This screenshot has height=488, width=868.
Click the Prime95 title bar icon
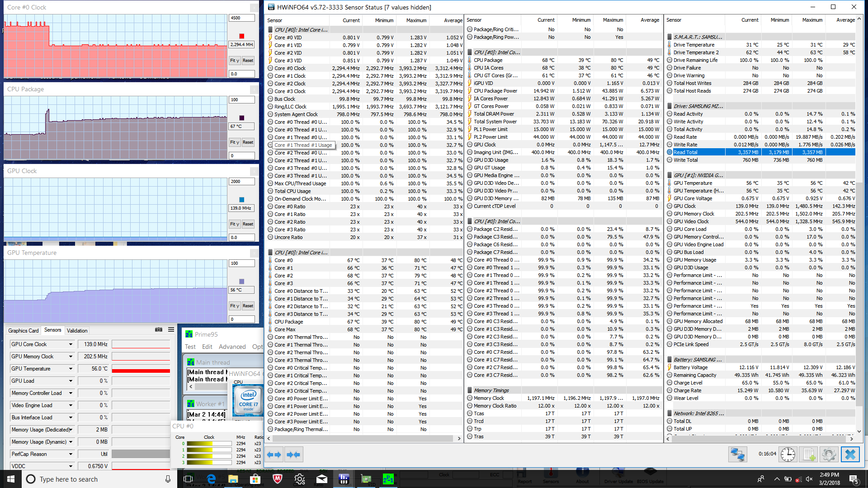click(x=189, y=334)
